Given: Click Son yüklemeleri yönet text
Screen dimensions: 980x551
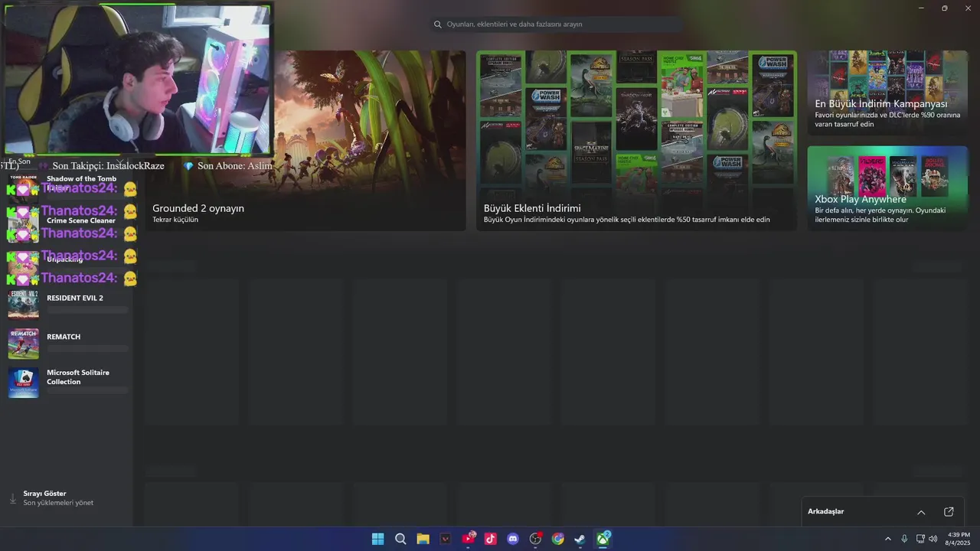Looking at the screenshot, I should (58, 503).
